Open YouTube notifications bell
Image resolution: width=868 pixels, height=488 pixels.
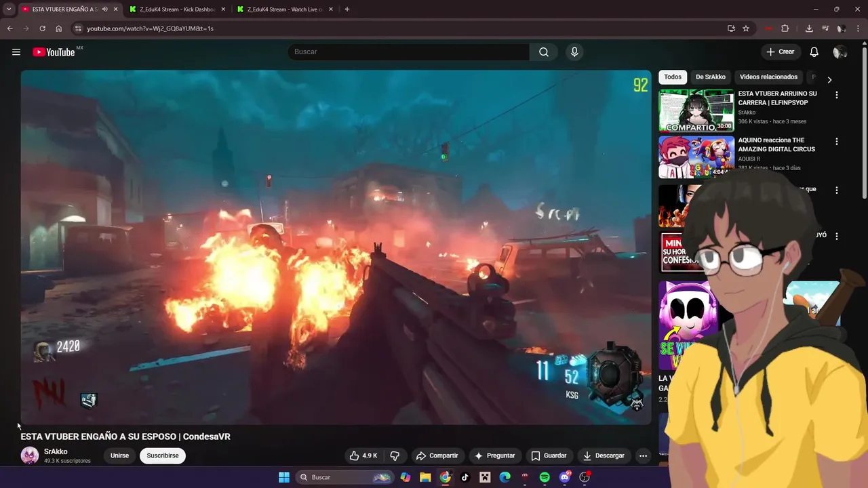pyautogui.click(x=814, y=52)
